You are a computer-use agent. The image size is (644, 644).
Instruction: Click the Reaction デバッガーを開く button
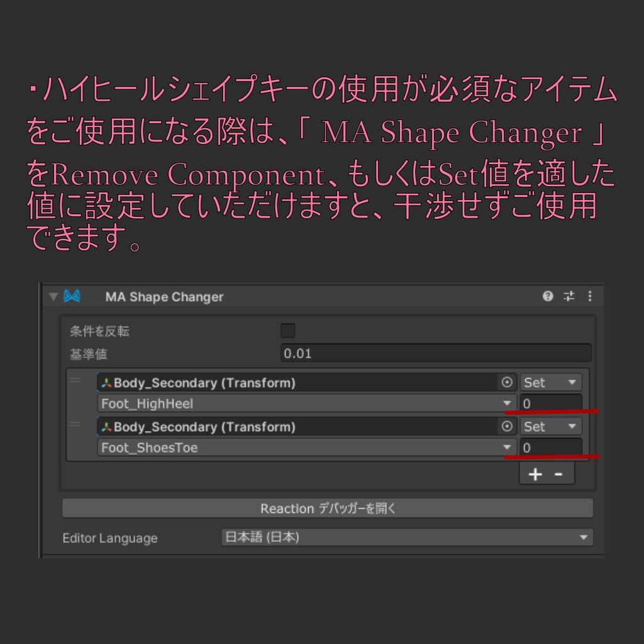[327, 508]
